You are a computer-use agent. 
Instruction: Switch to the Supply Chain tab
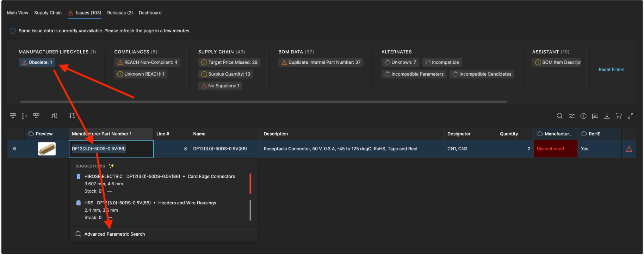click(48, 13)
